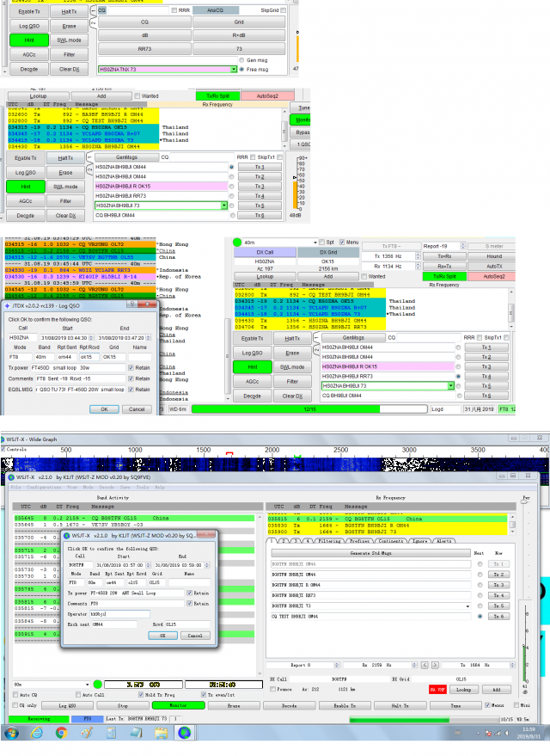Click the green indicator beside the 40m band selector
The width and height of the screenshot is (550, 756).
pos(237,242)
